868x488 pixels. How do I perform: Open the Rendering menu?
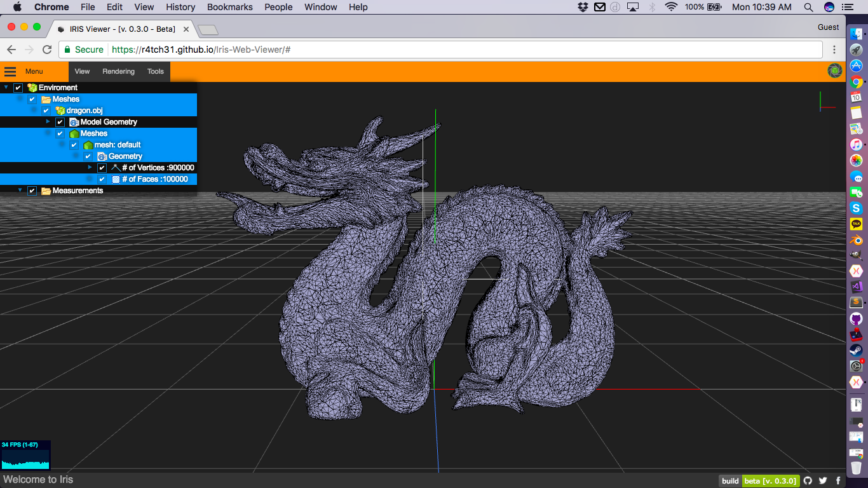pos(118,71)
